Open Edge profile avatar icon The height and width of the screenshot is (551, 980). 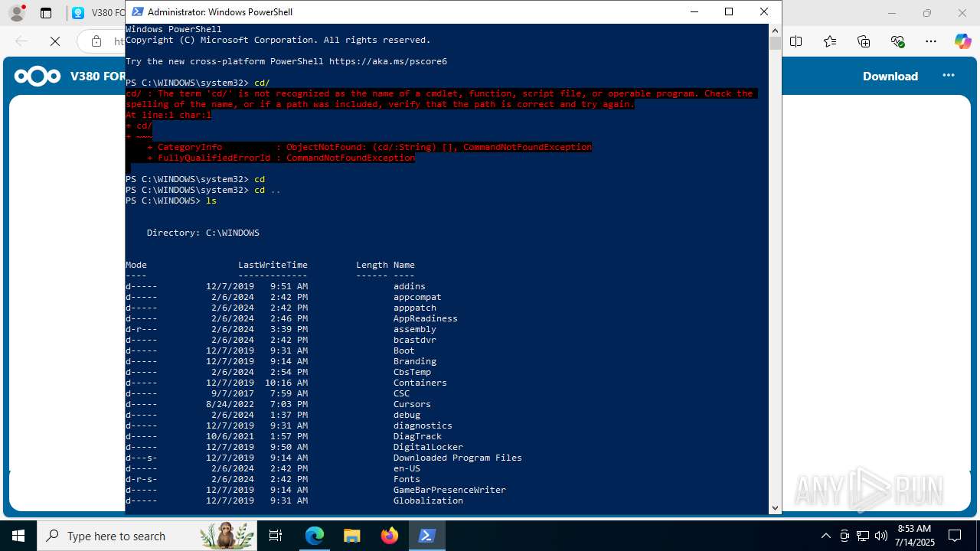[16, 13]
